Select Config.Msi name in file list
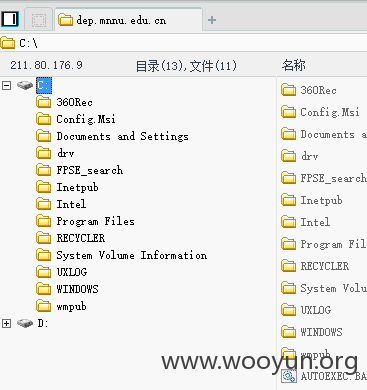This screenshot has width=367, height=390. (x=330, y=112)
